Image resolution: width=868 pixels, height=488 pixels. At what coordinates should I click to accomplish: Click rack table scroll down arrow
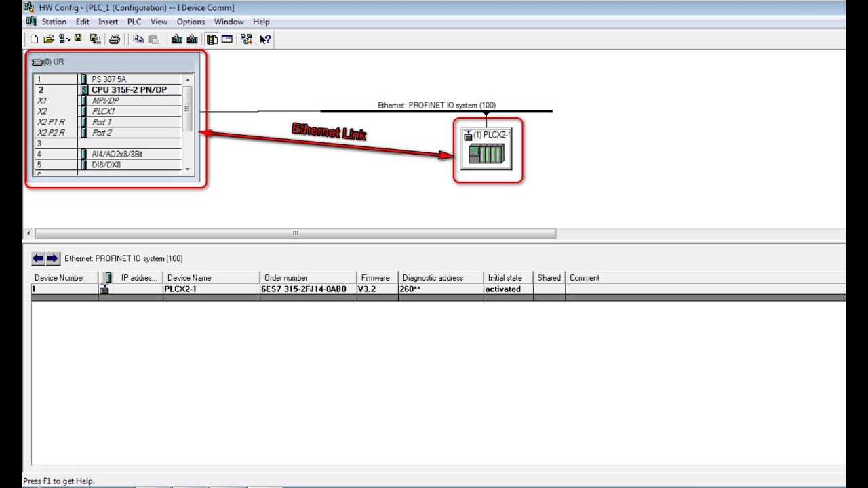tap(188, 169)
